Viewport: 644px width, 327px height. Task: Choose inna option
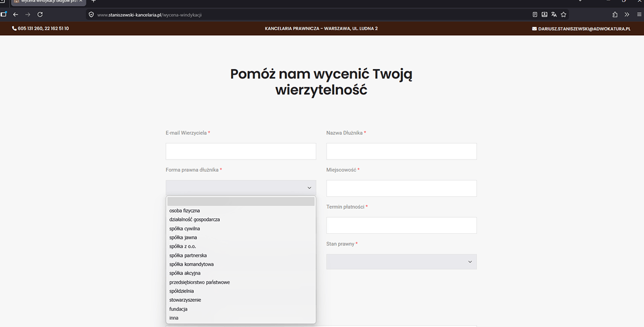[241, 318]
